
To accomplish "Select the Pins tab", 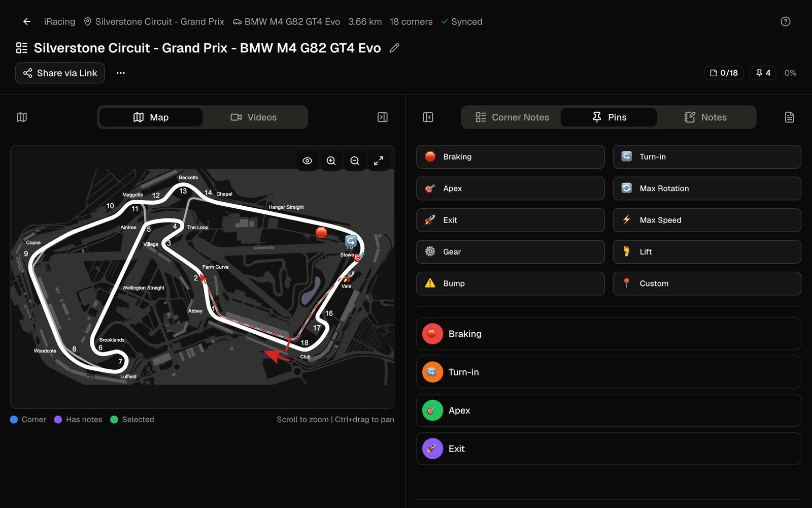I will (609, 117).
